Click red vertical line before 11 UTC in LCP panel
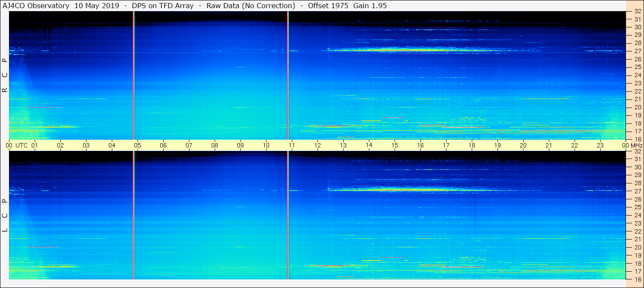644x288 pixels. (x=288, y=215)
